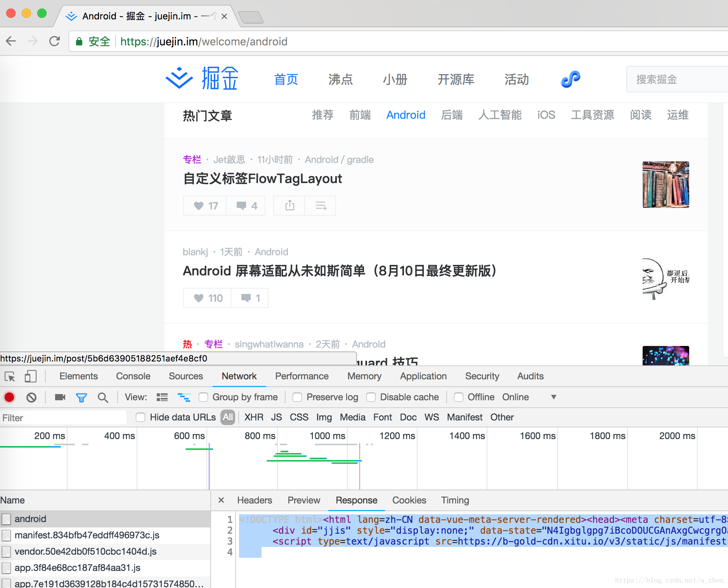
Task: Show the Preview tab for the request
Action: 304,500
